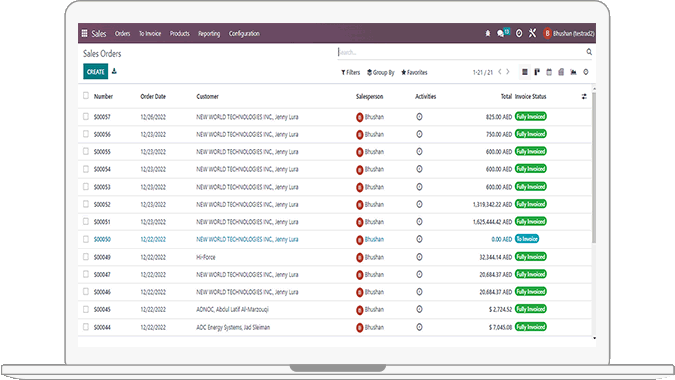The height and width of the screenshot is (380, 675).
Task: Select checkbox for order S00047
Action: click(86, 274)
